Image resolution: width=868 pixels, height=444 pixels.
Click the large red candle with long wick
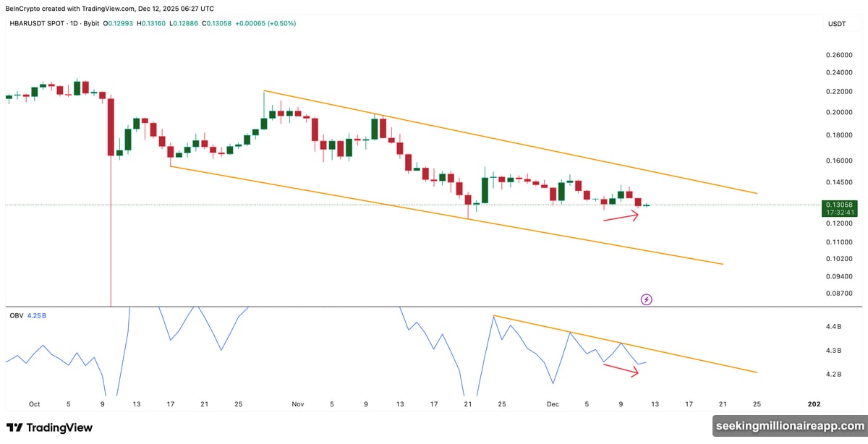point(111,127)
